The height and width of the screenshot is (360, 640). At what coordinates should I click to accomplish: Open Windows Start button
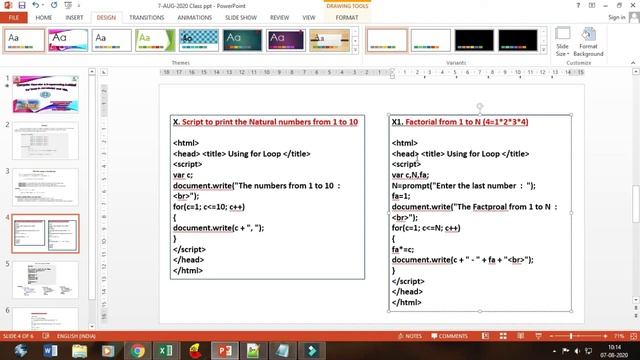(x=21, y=351)
